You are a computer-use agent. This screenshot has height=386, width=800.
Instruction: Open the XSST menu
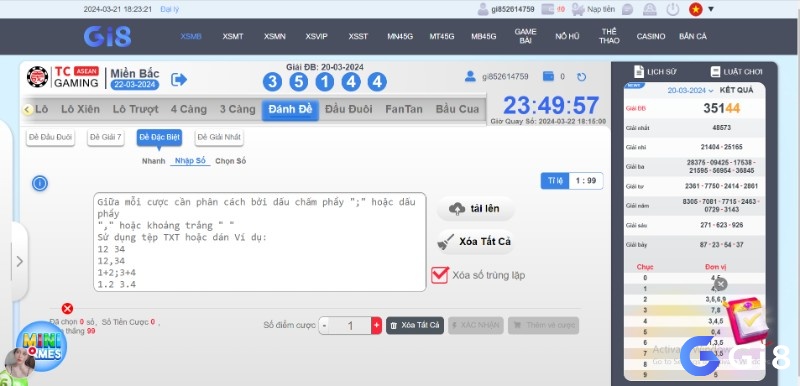[358, 36]
